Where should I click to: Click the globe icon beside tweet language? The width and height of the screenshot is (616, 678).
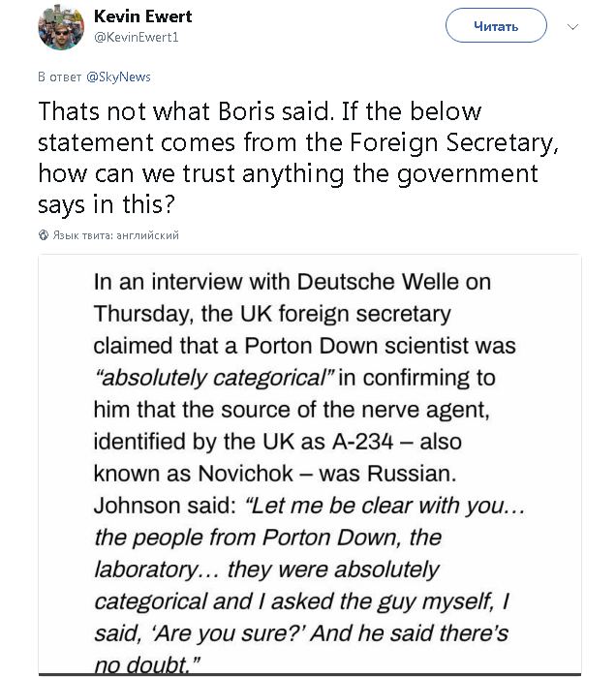pyautogui.click(x=43, y=235)
